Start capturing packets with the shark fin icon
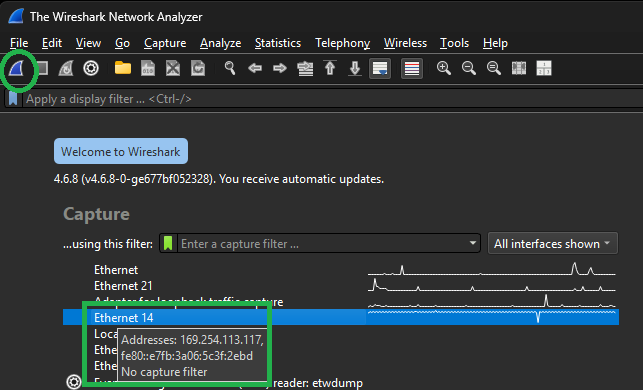This screenshot has width=643, height=390. coord(17,68)
